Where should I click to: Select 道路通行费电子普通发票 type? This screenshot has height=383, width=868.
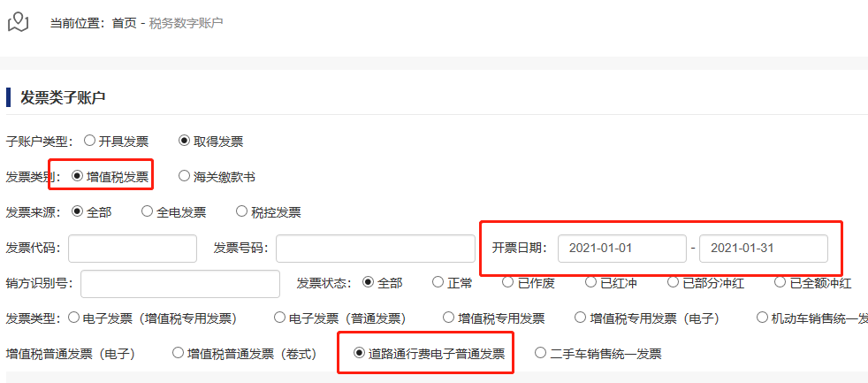click(x=359, y=353)
